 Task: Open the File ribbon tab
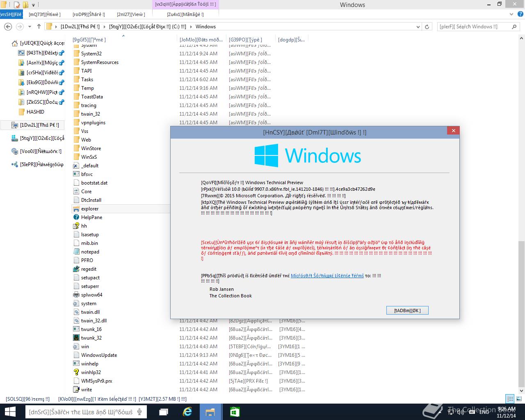click(x=11, y=14)
